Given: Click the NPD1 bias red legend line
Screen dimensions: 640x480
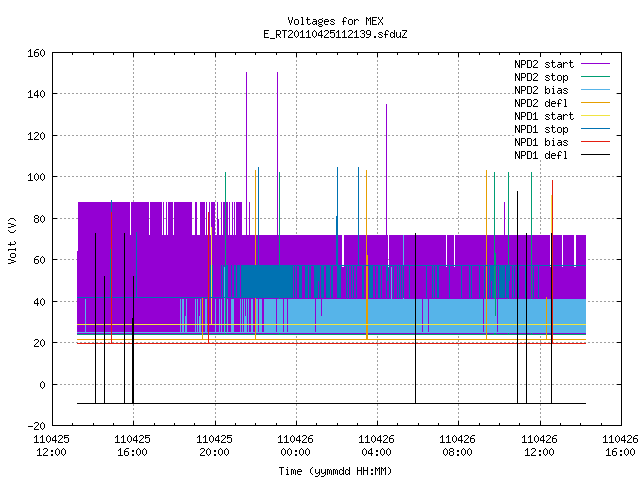Looking at the screenshot, I should point(595,142).
